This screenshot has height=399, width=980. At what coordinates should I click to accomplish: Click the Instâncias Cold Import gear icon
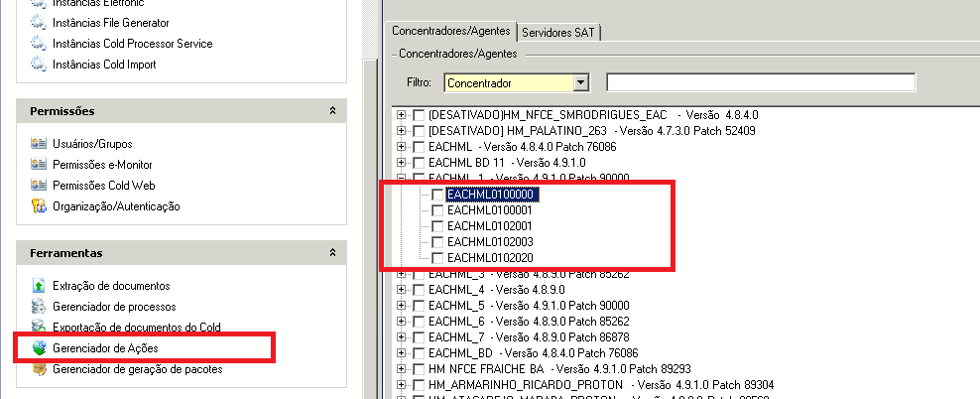pos(39,66)
